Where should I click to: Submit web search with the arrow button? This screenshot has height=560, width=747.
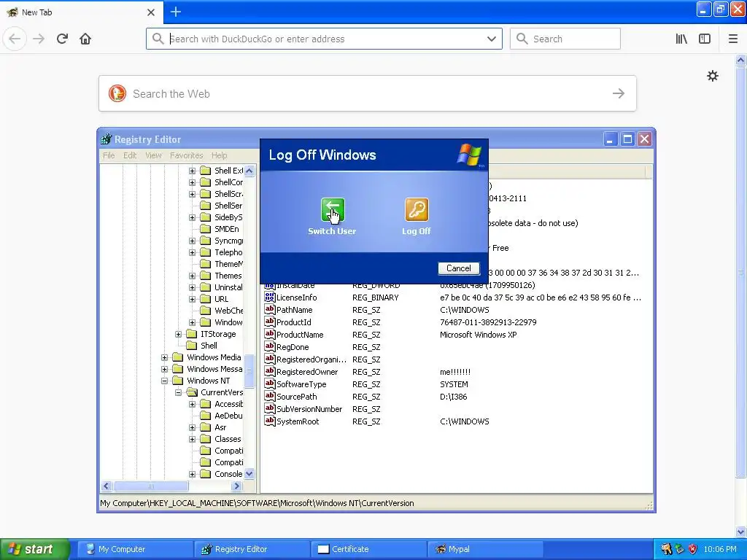[x=619, y=93]
